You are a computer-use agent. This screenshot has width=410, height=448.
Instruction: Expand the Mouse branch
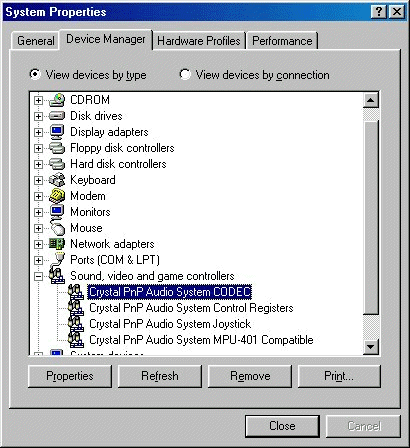coord(38,228)
